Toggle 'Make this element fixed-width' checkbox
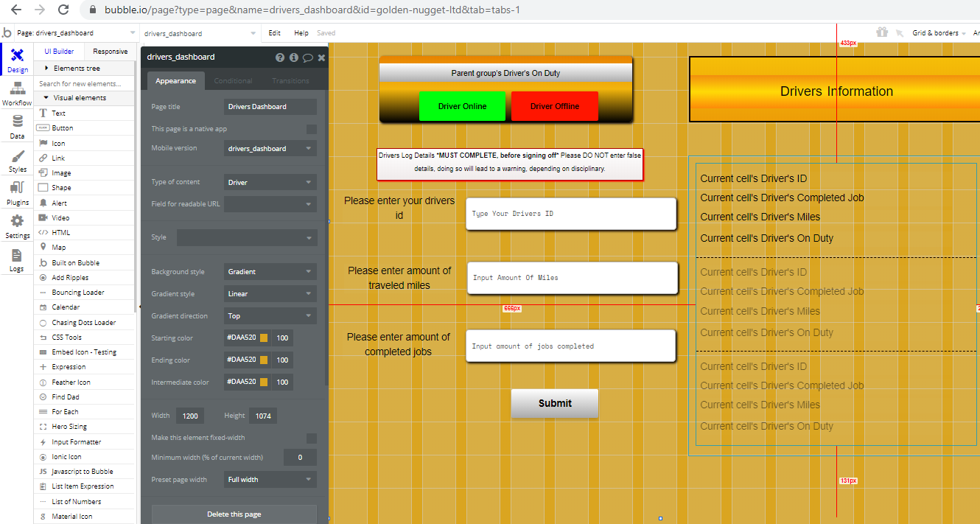The width and height of the screenshot is (980, 524). [312, 439]
